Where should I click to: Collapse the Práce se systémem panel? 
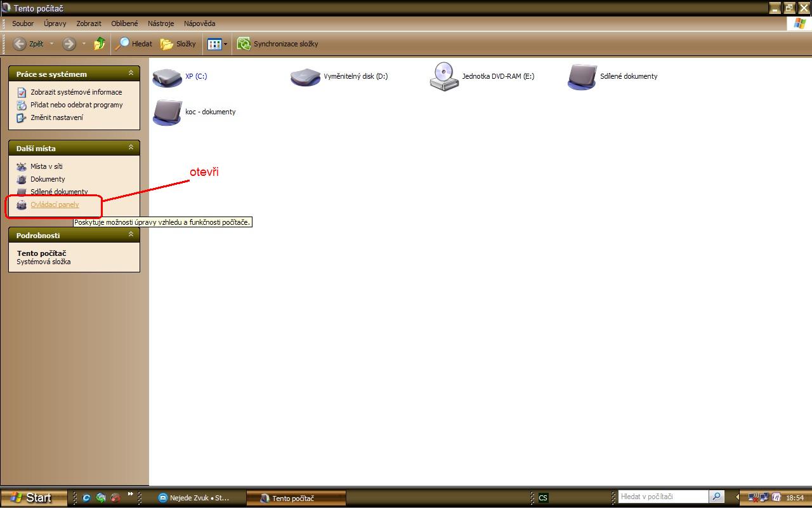pyautogui.click(x=131, y=73)
